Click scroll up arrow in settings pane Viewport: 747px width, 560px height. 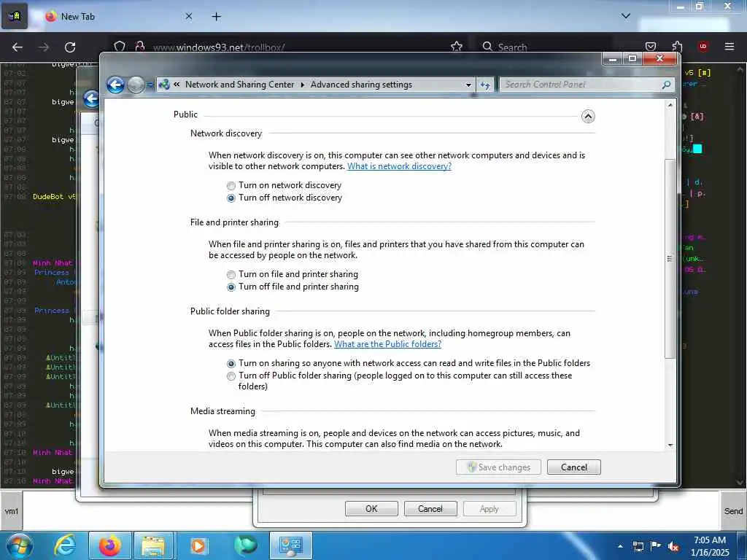[x=670, y=105]
